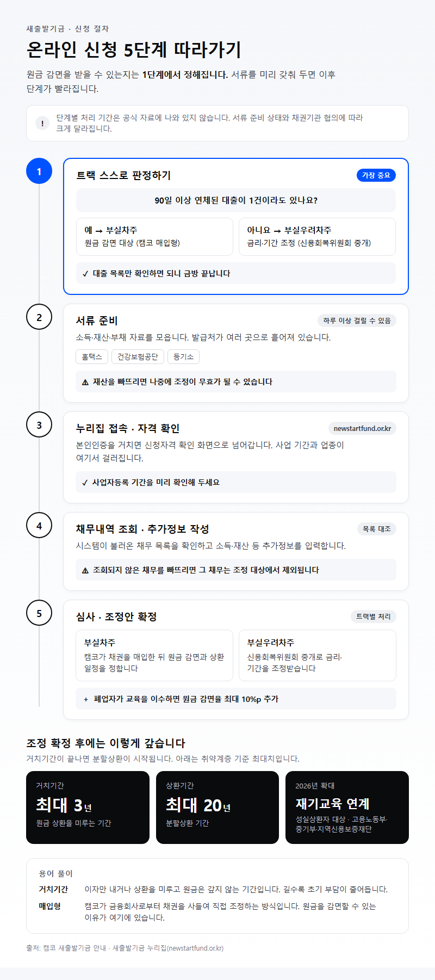The height and width of the screenshot is (980, 435).
Task: Click the 하루 이상 걸릴 수 있음 badge
Action: 357,320
